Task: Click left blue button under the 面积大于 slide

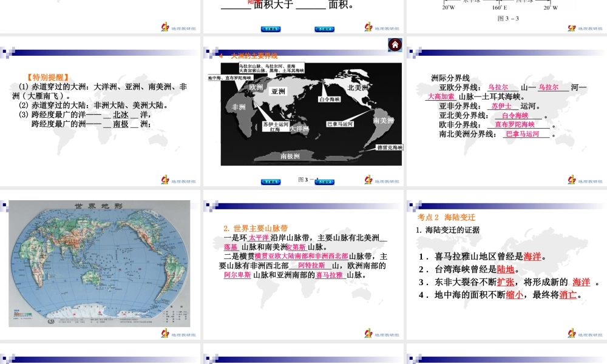Action: click(271, 29)
